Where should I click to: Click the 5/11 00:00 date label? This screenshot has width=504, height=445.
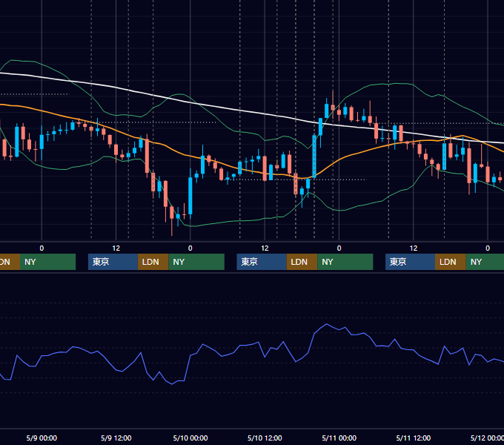tap(339, 438)
